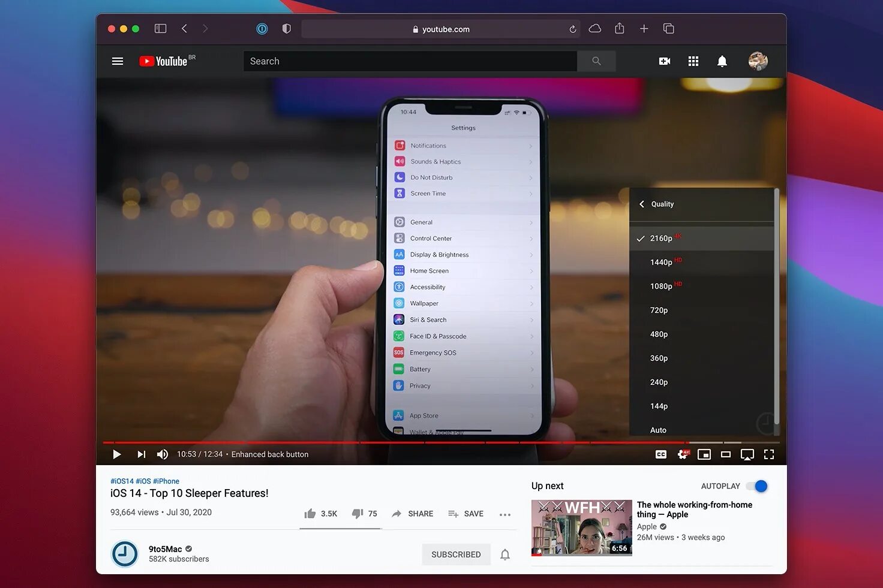Open the #iOS hashtag link
Screen dimensions: 883x588
click(143, 481)
